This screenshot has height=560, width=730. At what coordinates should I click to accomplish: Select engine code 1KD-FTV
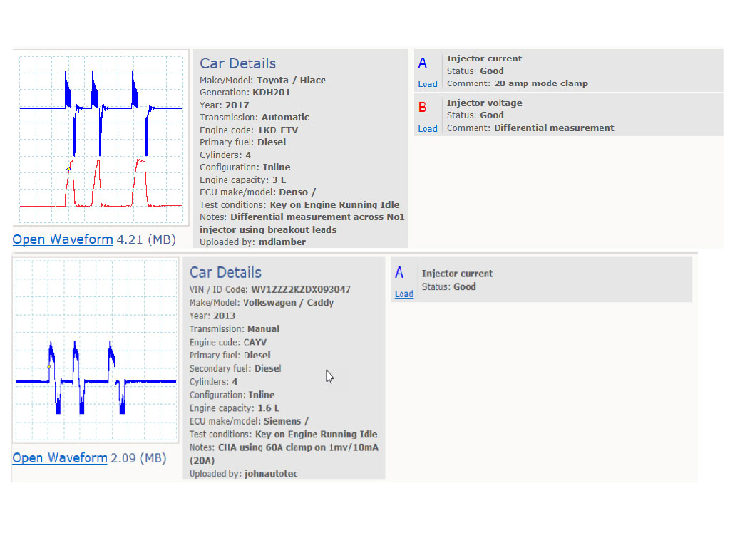pyautogui.click(x=277, y=130)
